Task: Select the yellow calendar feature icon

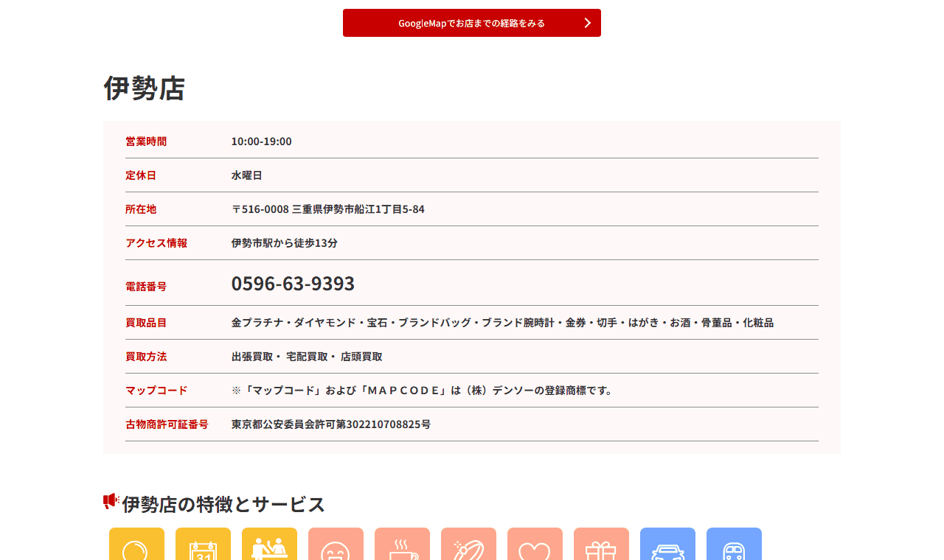Action: pos(203,544)
